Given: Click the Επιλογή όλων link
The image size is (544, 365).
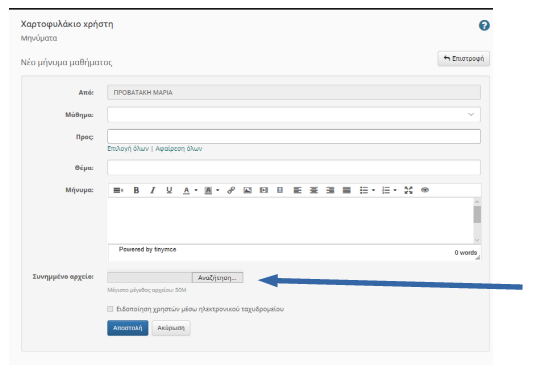Looking at the screenshot, I should (x=128, y=148).
